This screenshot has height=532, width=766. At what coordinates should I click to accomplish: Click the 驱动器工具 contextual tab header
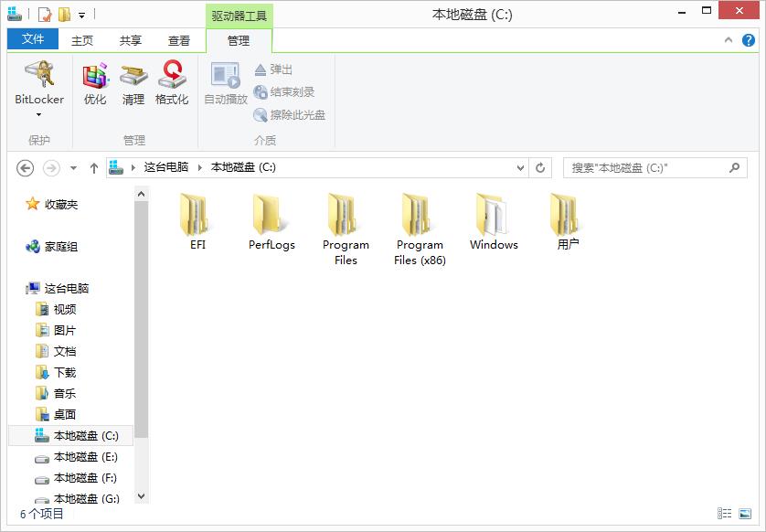(x=239, y=16)
